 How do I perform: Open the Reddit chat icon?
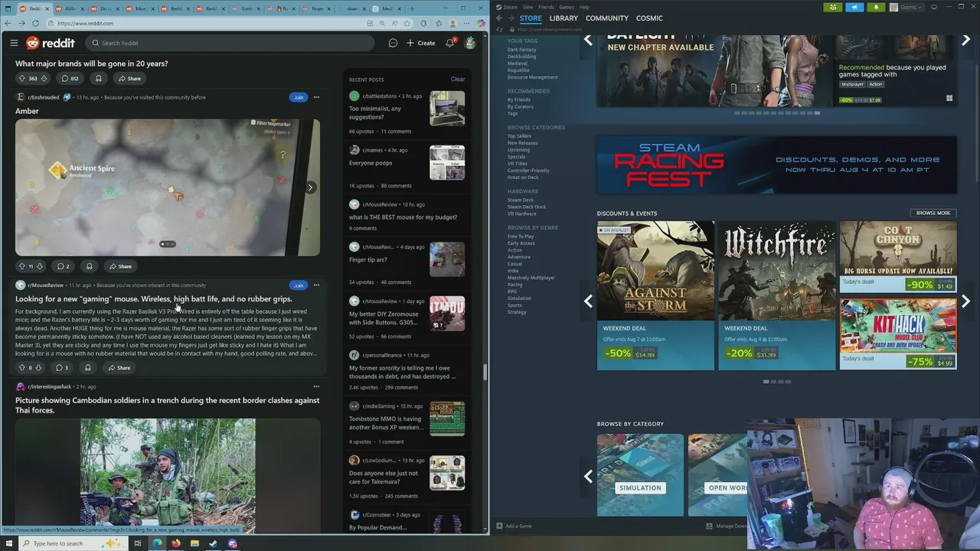393,43
